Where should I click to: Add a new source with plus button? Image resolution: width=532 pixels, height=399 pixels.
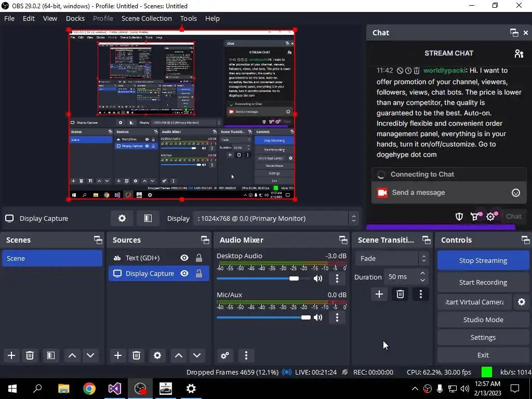click(118, 355)
